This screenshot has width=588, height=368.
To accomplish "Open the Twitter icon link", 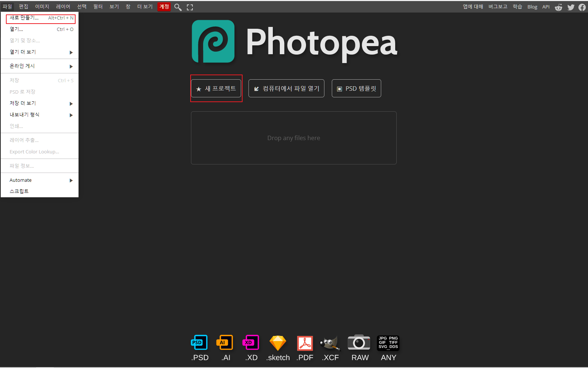I will pos(571,7).
